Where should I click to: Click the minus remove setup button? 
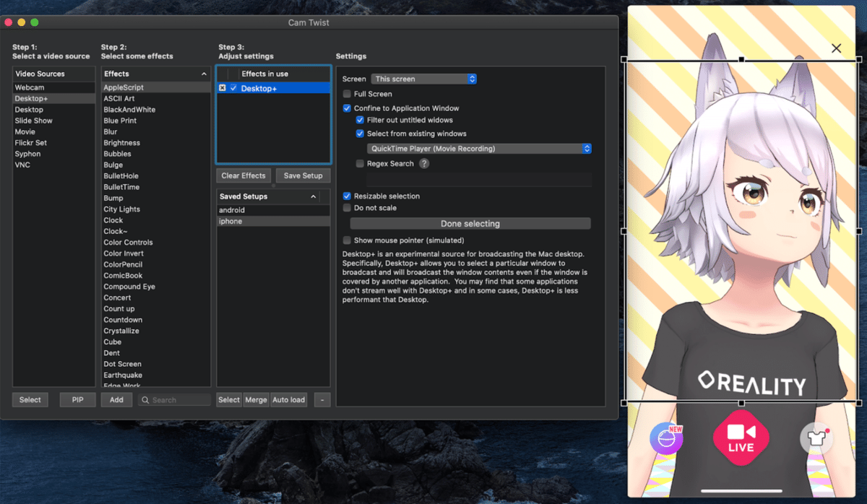[322, 400]
